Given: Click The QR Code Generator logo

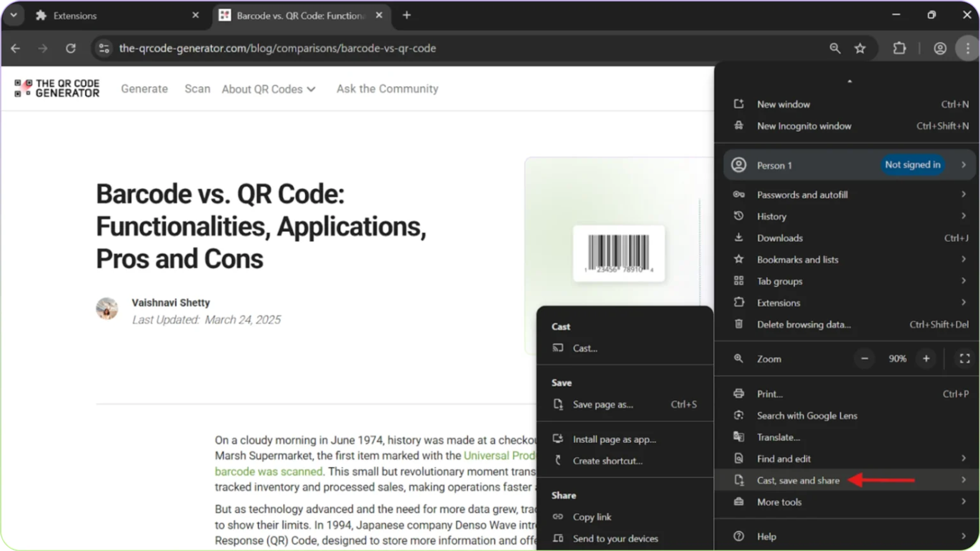Looking at the screenshot, I should click(57, 88).
